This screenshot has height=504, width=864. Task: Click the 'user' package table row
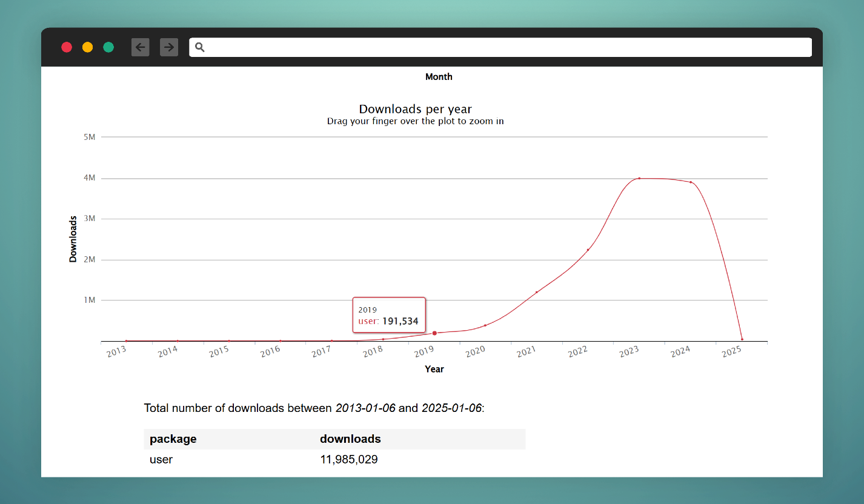(161, 460)
